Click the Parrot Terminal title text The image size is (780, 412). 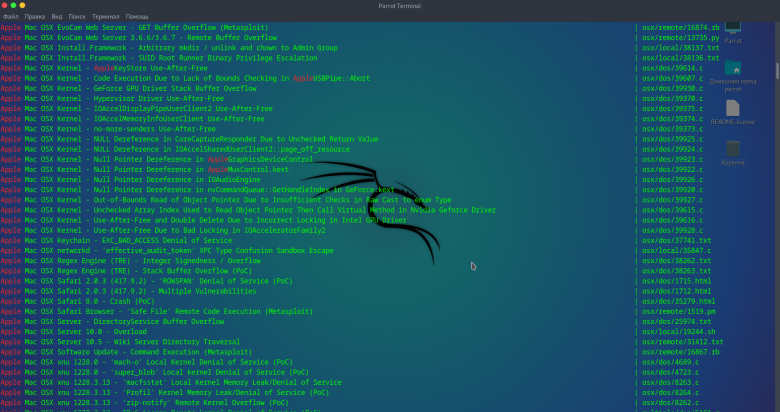tap(399, 6)
